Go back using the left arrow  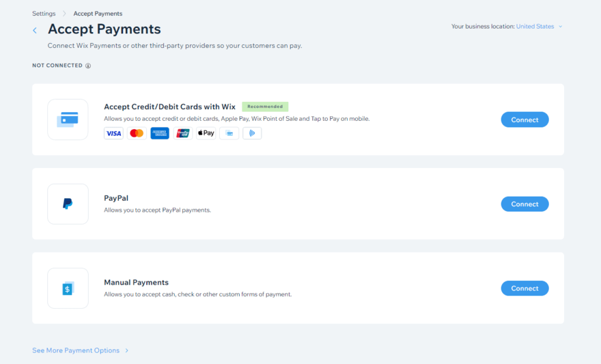click(35, 30)
